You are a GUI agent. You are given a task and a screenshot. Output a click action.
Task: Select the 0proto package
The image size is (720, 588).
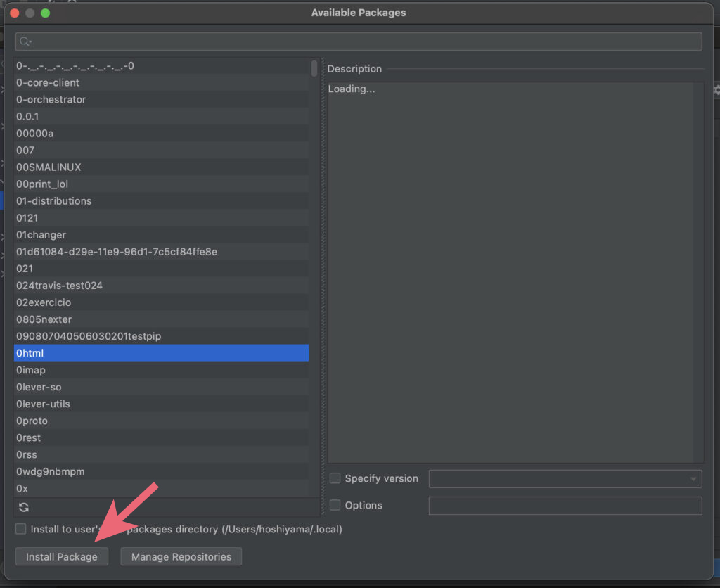pyautogui.click(x=161, y=421)
